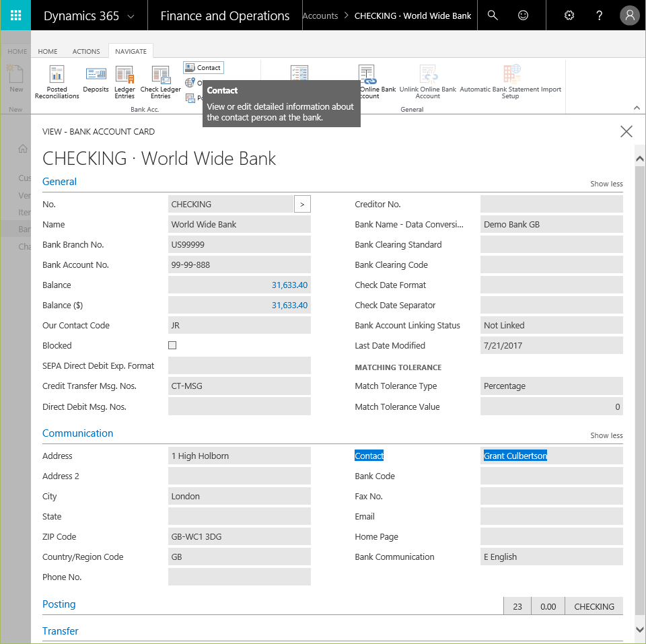
Task: Click the Bank Branch No. field
Action: pyautogui.click(x=240, y=245)
